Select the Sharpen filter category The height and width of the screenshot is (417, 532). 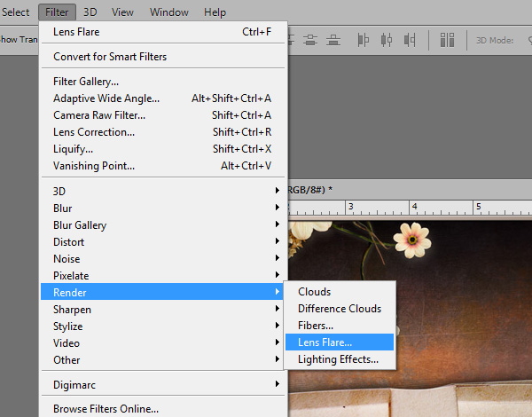tap(163, 310)
